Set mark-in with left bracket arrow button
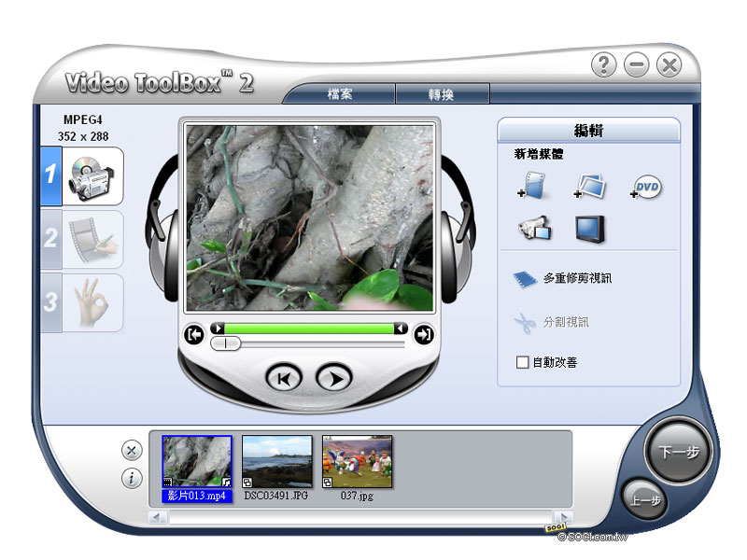747x560 pixels. pyautogui.click(x=194, y=335)
